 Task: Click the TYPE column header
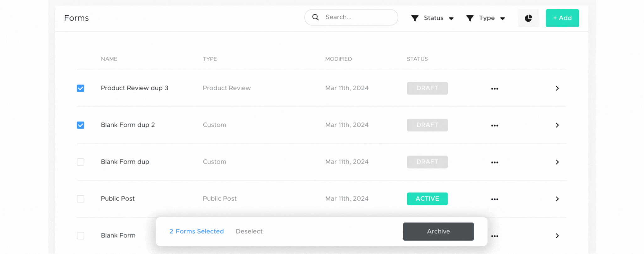210,59
